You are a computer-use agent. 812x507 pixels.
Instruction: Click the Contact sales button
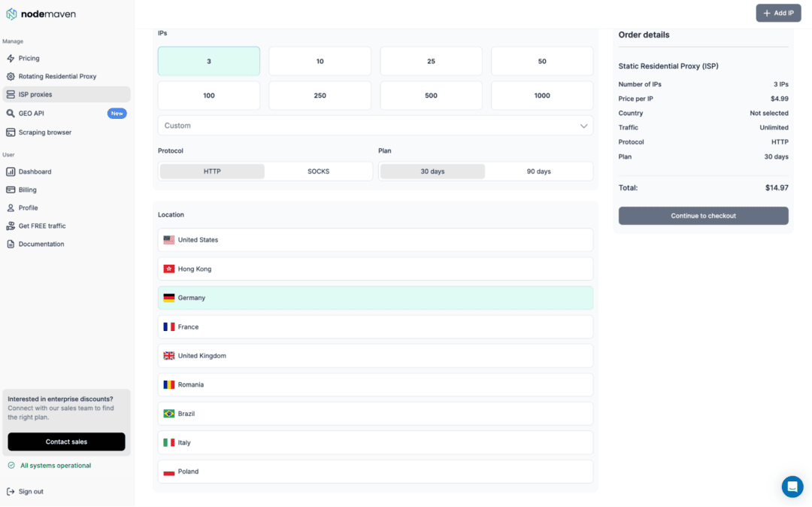point(66,442)
